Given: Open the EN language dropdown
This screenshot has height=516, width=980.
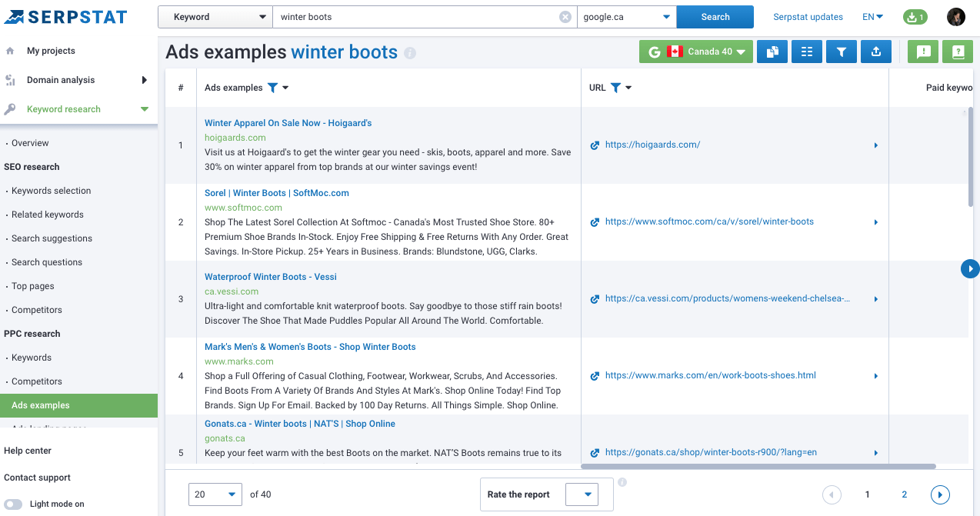Looking at the screenshot, I should coord(873,17).
